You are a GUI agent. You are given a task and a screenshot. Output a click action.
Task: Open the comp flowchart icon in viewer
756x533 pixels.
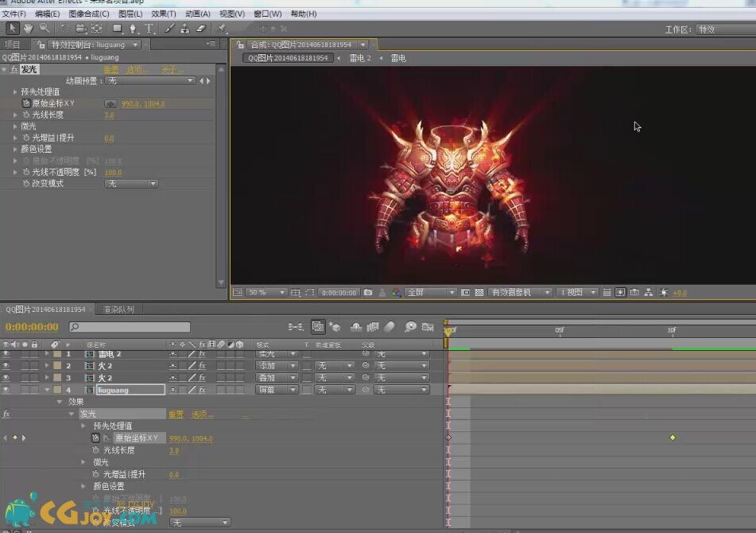(x=649, y=292)
